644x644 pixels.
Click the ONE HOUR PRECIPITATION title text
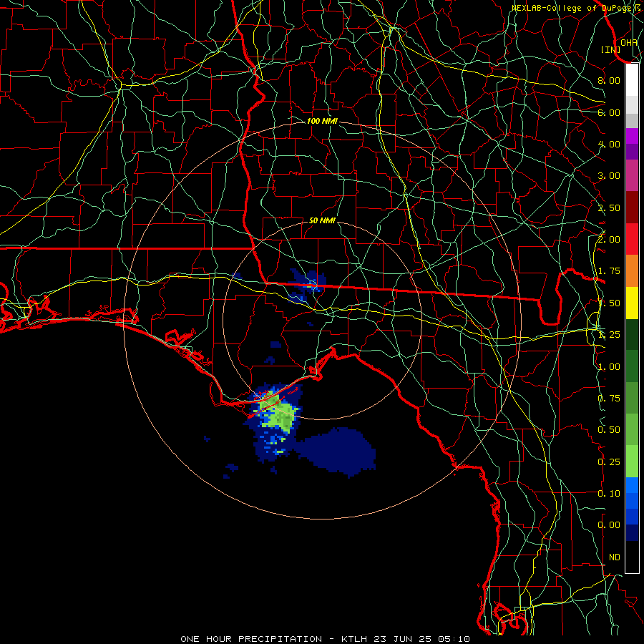tap(251, 639)
